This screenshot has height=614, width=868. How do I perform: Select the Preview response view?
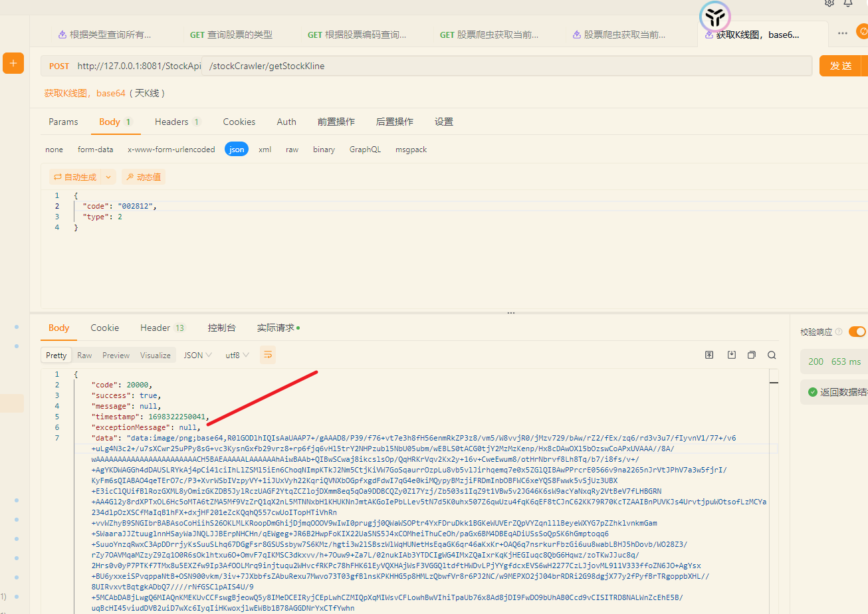click(116, 355)
